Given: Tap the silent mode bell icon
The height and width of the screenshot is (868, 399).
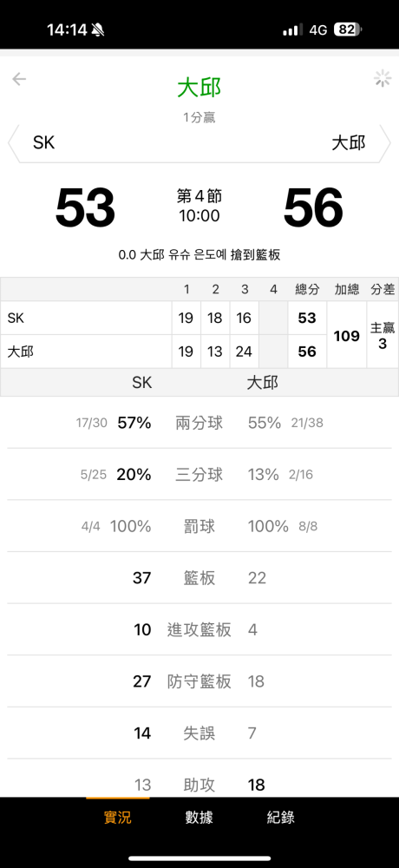Looking at the screenshot, I should coord(97,30).
